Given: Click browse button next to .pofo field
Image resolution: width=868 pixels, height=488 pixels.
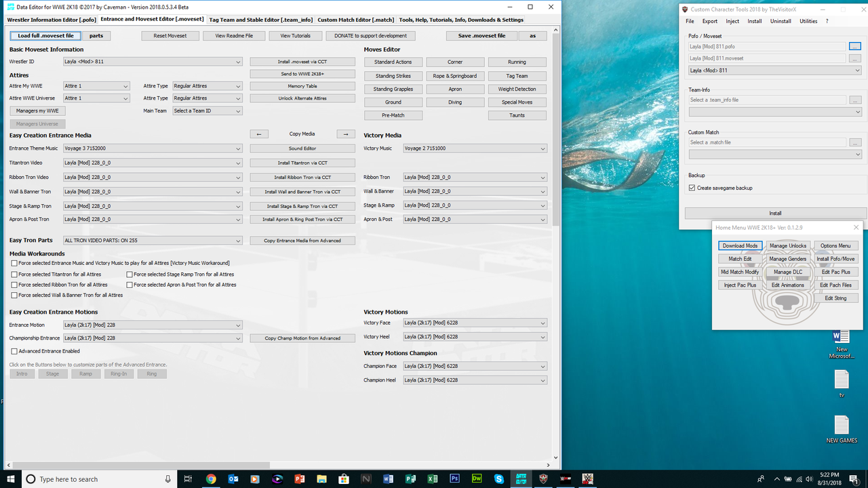Looking at the screenshot, I should 855,47.
